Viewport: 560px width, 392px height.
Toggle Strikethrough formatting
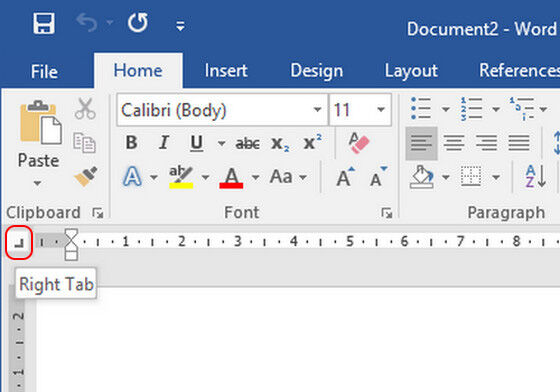[248, 144]
